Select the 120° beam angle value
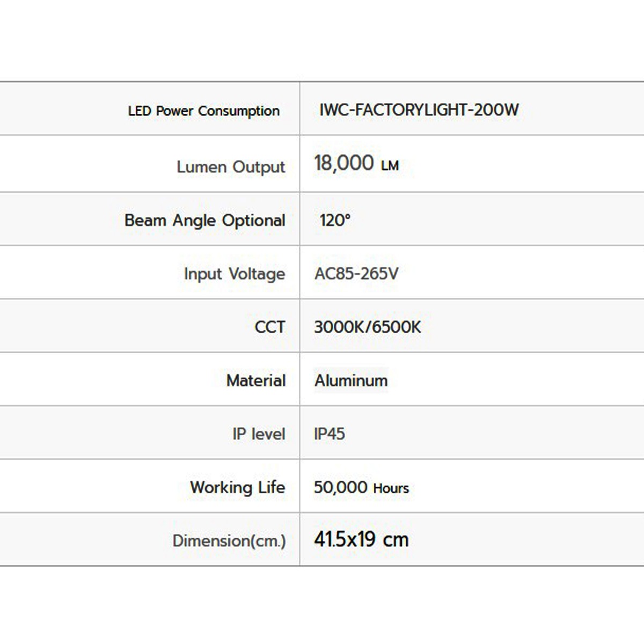The image size is (644, 644). 335,220
